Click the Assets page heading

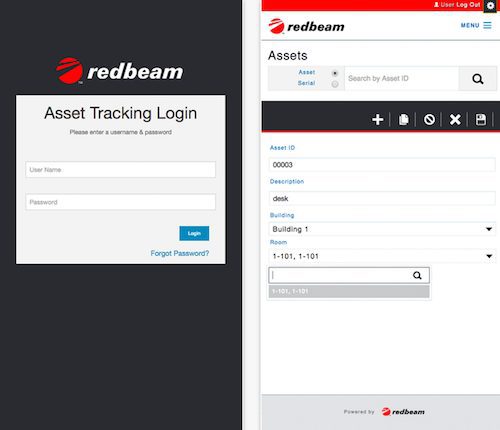[x=288, y=55]
